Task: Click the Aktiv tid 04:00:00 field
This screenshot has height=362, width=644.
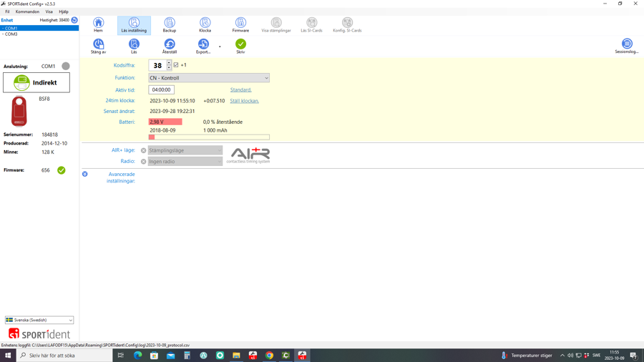Action: coord(162,90)
